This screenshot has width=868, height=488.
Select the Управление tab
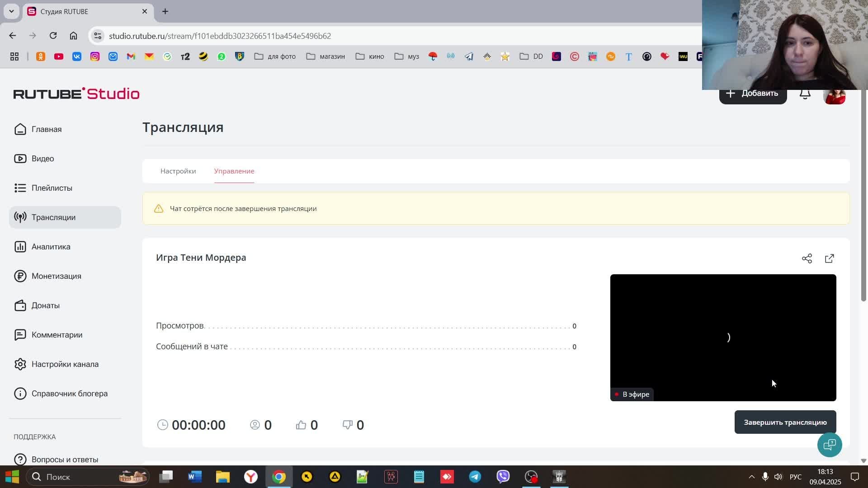click(234, 171)
